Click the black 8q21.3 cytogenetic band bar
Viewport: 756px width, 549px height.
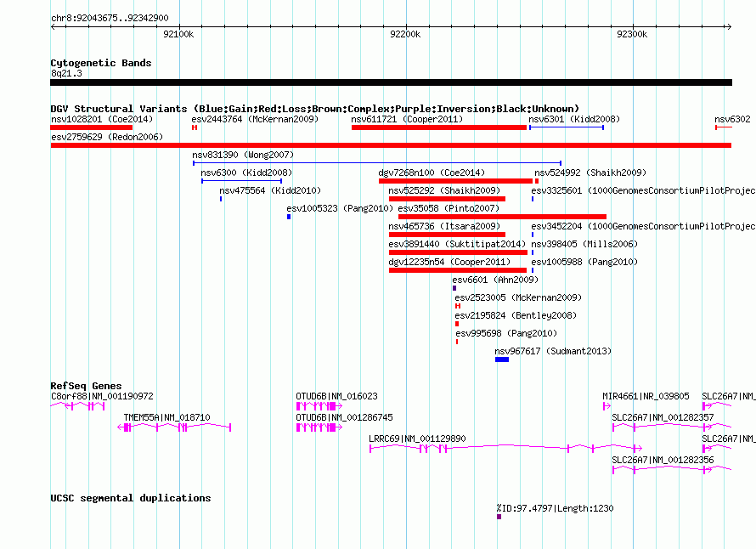(x=391, y=82)
